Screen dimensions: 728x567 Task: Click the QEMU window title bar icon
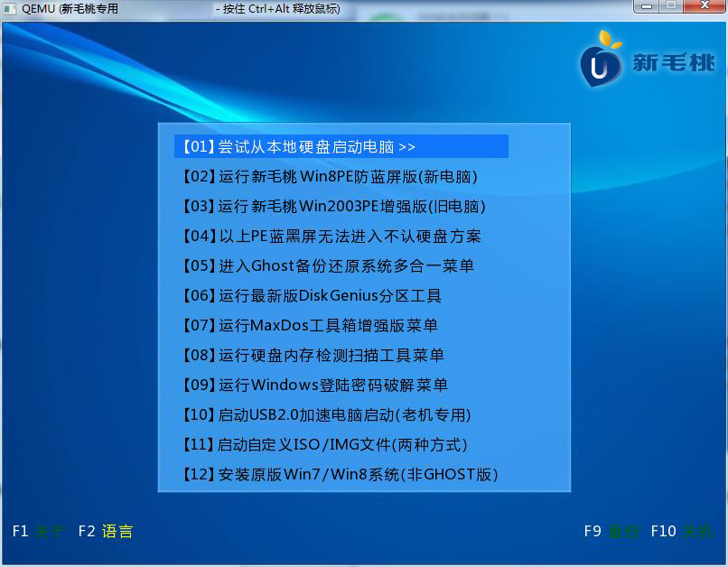click(x=9, y=8)
